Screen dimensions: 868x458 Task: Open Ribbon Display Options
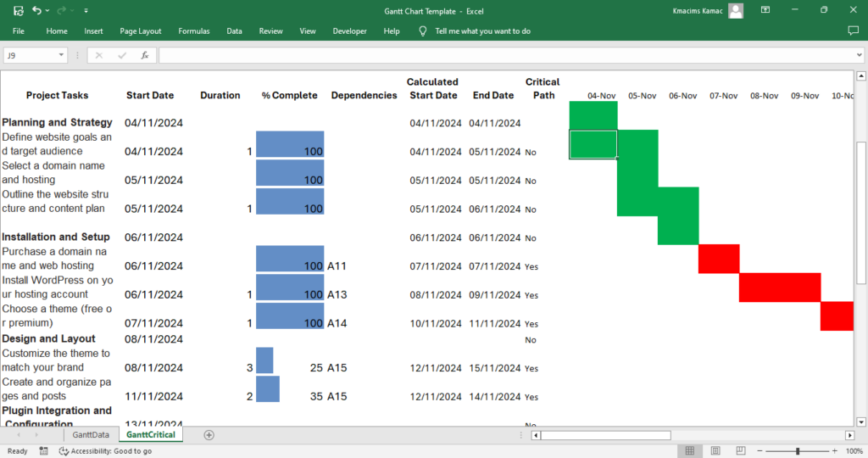point(765,10)
